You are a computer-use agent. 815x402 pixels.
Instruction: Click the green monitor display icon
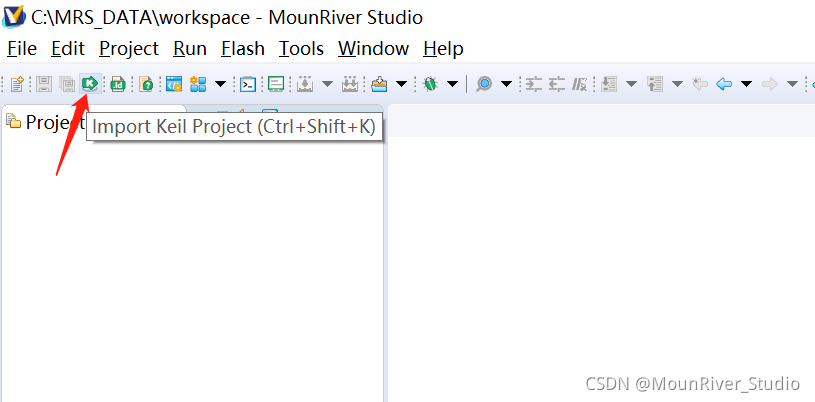276,84
